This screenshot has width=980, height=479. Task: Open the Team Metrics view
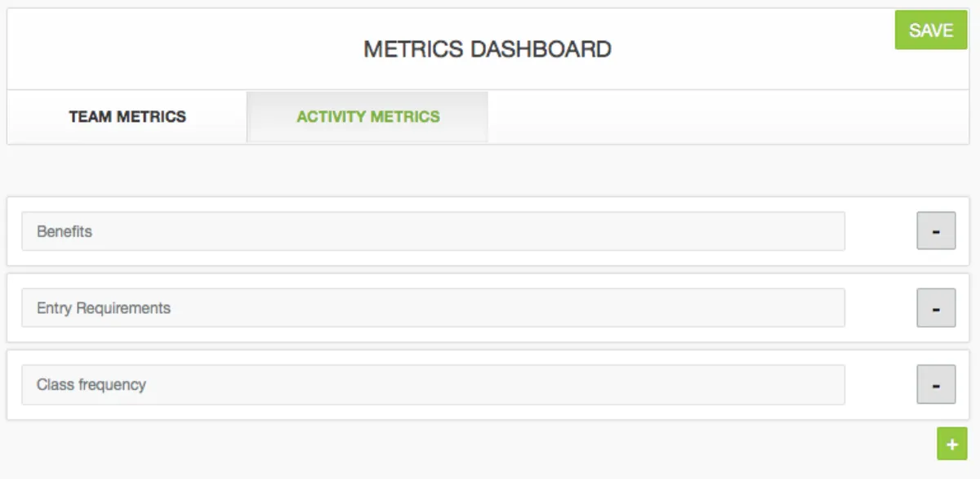[x=127, y=117]
